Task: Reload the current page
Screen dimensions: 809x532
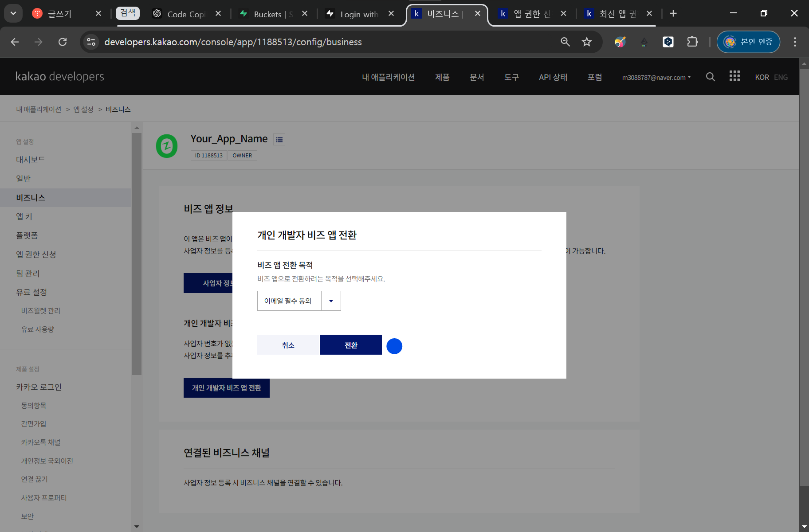Action: click(63, 42)
